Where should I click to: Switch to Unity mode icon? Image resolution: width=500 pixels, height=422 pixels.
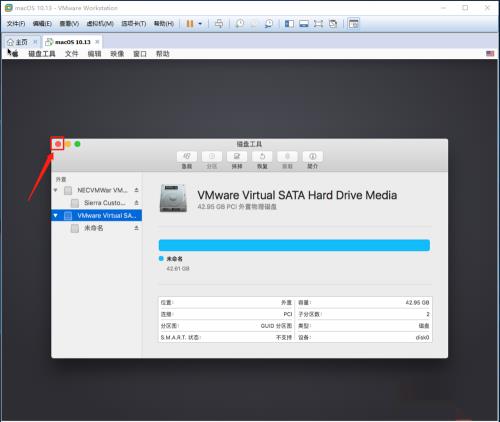[333, 24]
